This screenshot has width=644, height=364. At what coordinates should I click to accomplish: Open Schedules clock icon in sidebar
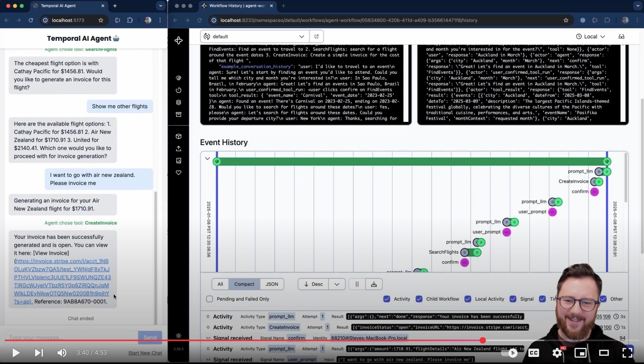coord(179,90)
